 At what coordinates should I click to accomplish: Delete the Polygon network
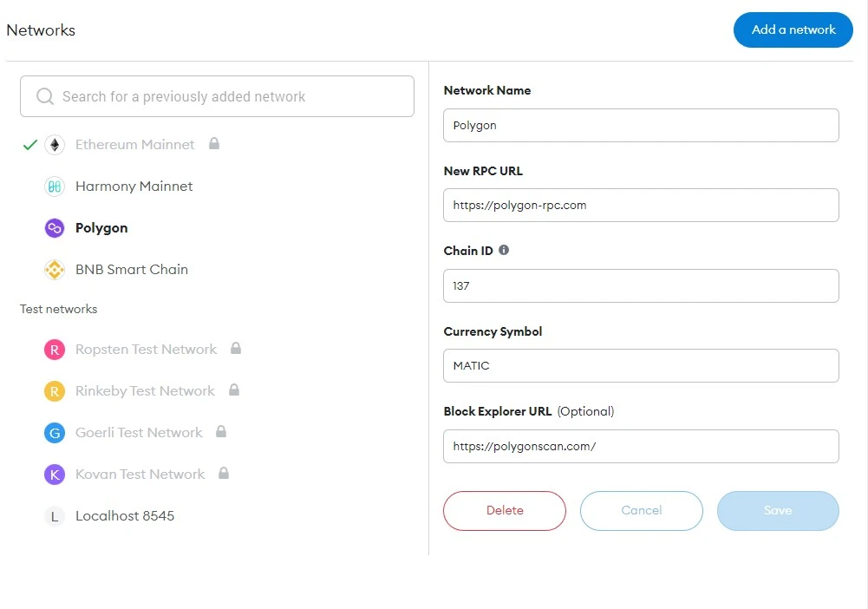(505, 510)
